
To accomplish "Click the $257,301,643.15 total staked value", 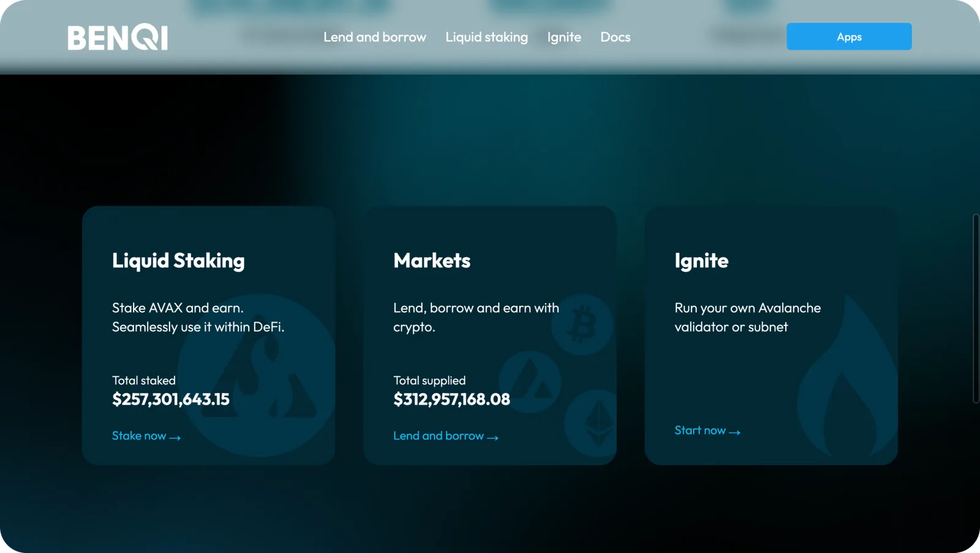I will 171,399.
